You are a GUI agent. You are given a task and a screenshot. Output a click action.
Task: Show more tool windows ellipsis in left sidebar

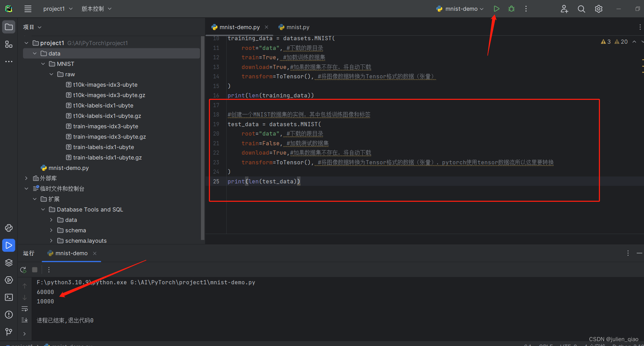tap(9, 62)
